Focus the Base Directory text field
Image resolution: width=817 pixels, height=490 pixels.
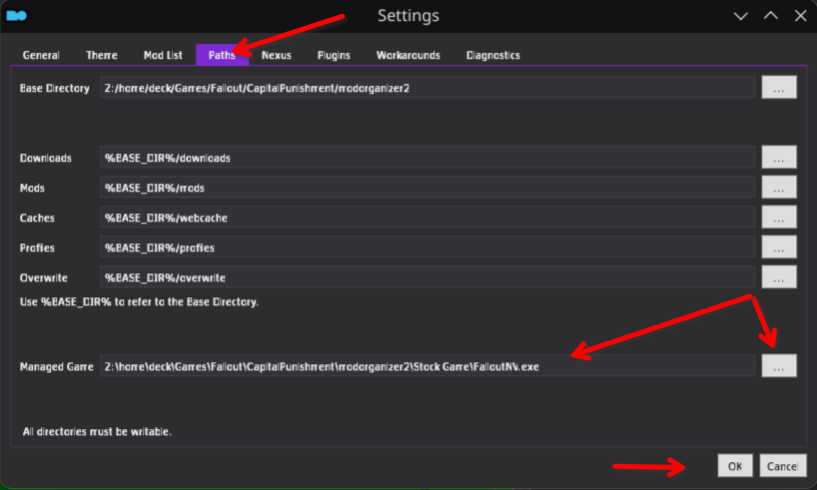tap(426, 88)
